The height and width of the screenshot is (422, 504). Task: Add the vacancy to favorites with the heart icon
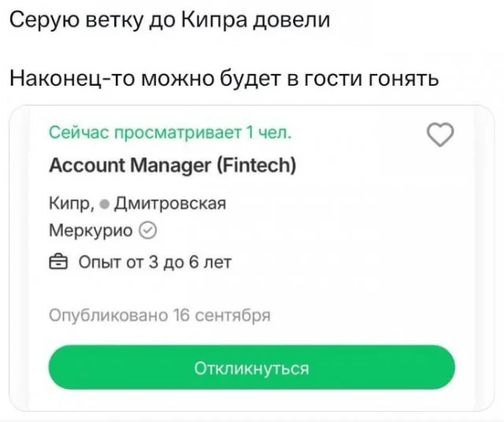tap(440, 135)
